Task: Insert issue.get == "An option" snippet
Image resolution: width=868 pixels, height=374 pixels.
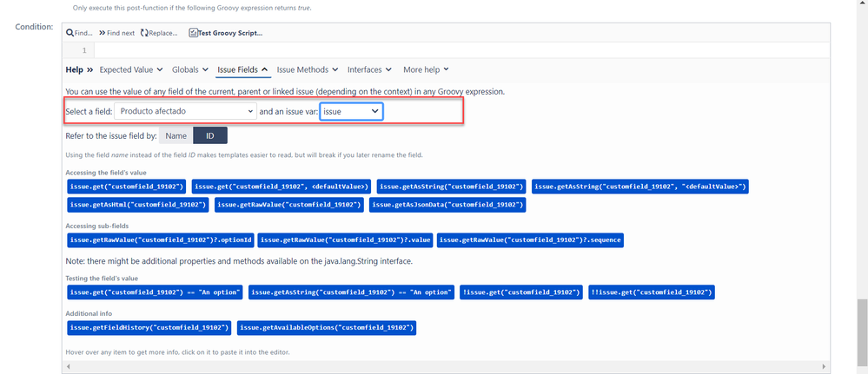Action: [x=155, y=292]
